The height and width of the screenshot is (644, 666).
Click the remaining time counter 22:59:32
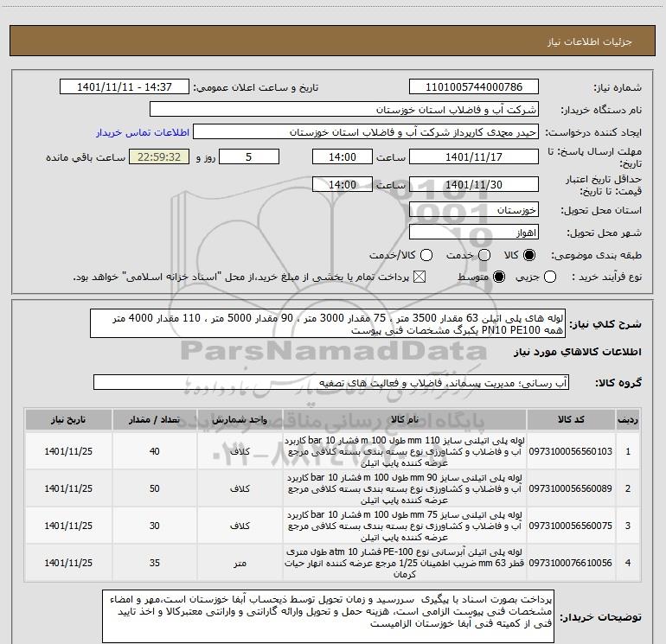(x=159, y=157)
